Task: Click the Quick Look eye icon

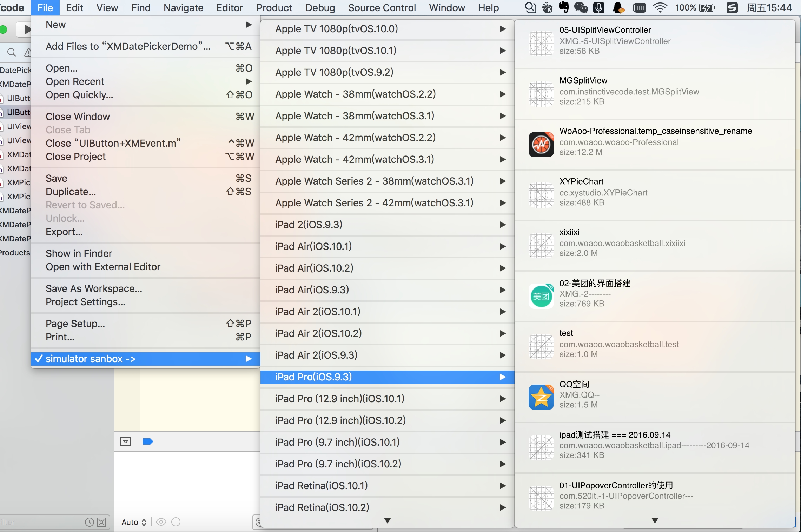Action: (x=161, y=522)
